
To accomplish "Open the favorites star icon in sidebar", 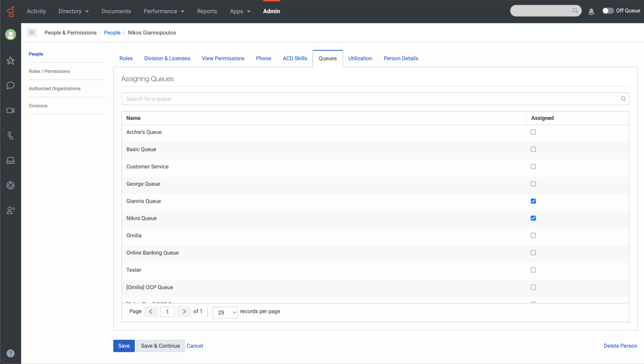I will pyautogui.click(x=11, y=61).
